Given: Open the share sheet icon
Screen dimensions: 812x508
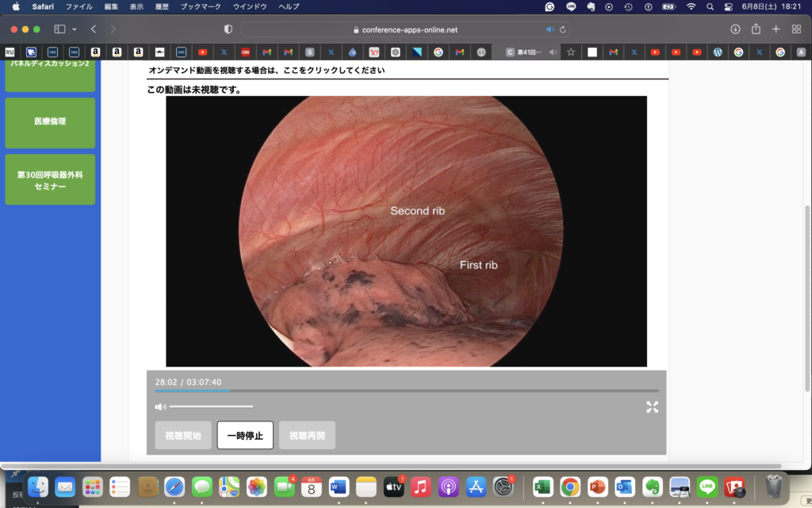Looking at the screenshot, I should pos(756,29).
